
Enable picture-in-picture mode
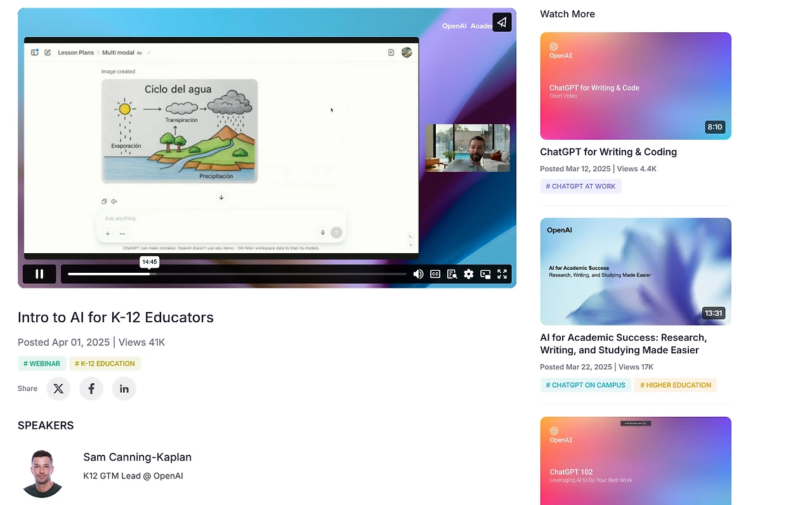(485, 274)
